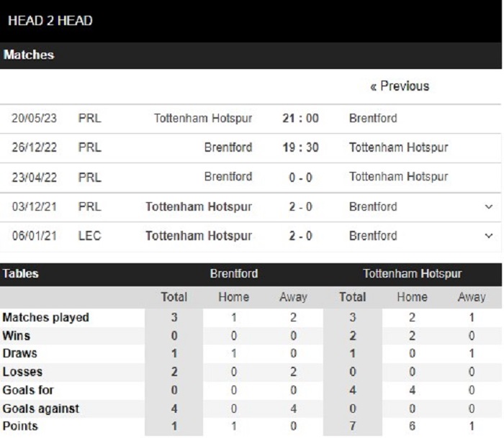Click the 19 : 30 kickoff time
Screen dimensions: 504x438
click(300, 147)
